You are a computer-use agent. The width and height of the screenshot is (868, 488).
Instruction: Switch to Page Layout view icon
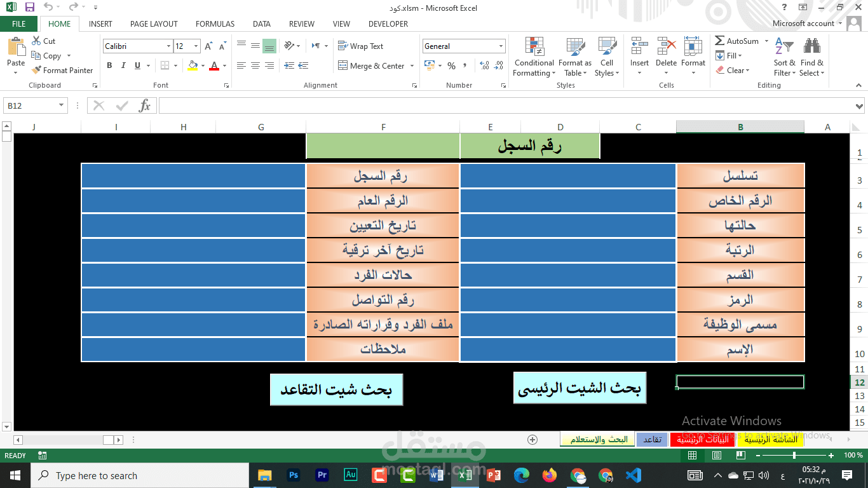(717, 456)
